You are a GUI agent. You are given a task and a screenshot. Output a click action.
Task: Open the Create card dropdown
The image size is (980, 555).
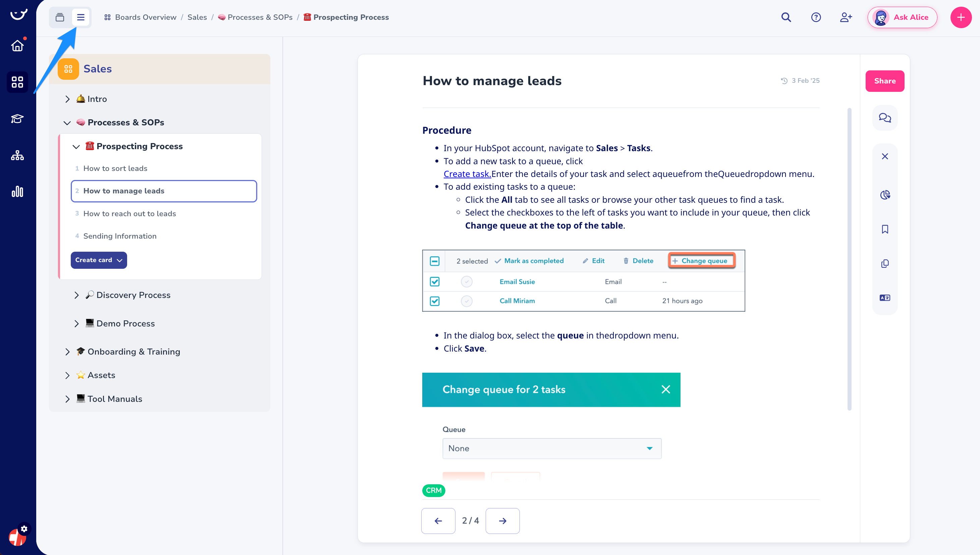tap(98, 260)
